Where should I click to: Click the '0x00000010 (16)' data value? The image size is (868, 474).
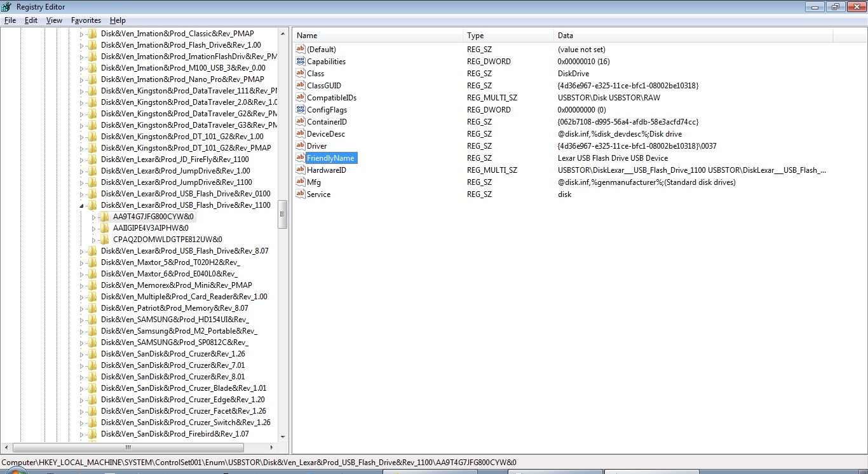pos(583,62)
